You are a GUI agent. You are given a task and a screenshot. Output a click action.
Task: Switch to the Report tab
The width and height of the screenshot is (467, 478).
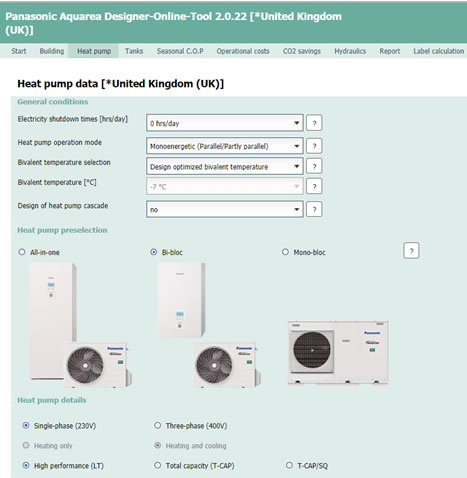click(x=390, y=51)
